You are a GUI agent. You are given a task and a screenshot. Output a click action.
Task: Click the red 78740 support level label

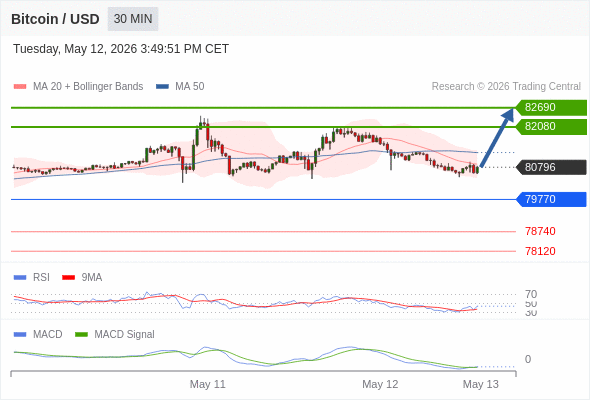(540, 231)
